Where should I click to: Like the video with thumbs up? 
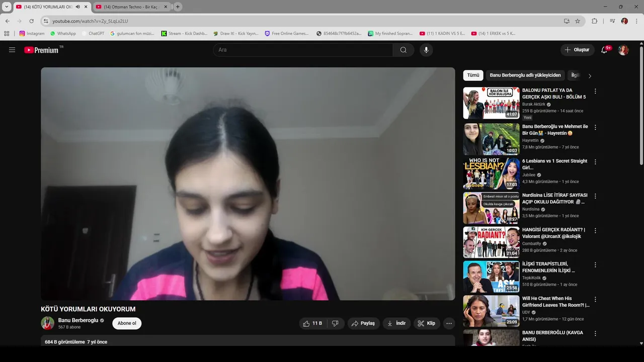pos(312,323)
